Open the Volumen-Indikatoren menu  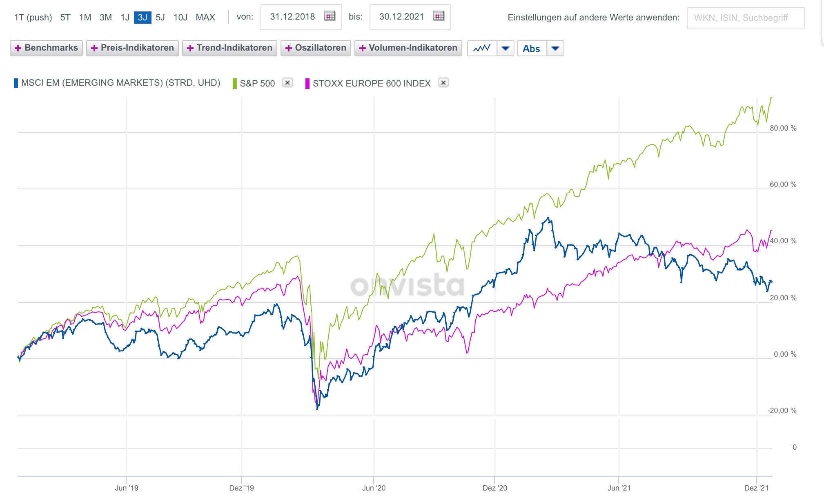point(408,48)
